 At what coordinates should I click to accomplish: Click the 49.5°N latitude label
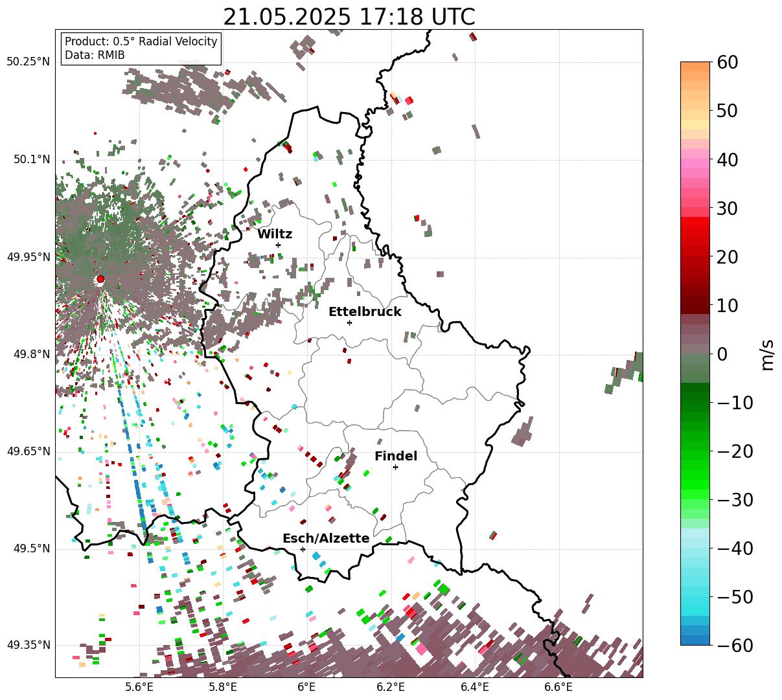click(x=31, y=548)
